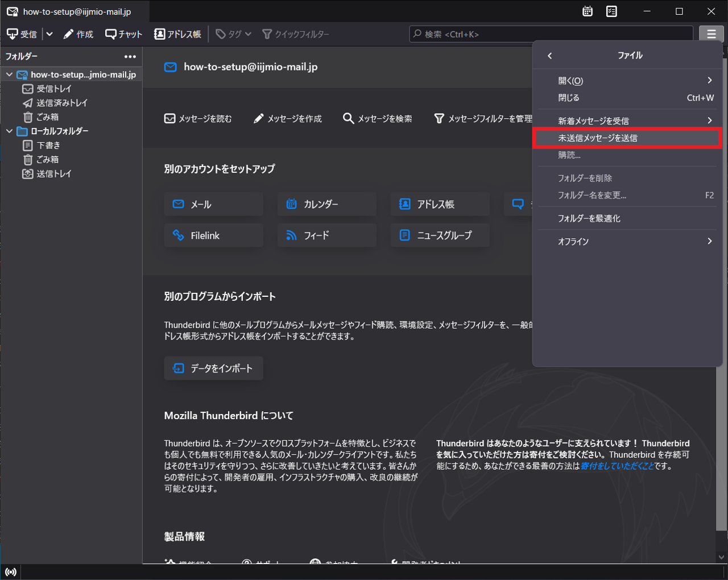
Task: Go back from the ファイル submenu
Action: 549,56
